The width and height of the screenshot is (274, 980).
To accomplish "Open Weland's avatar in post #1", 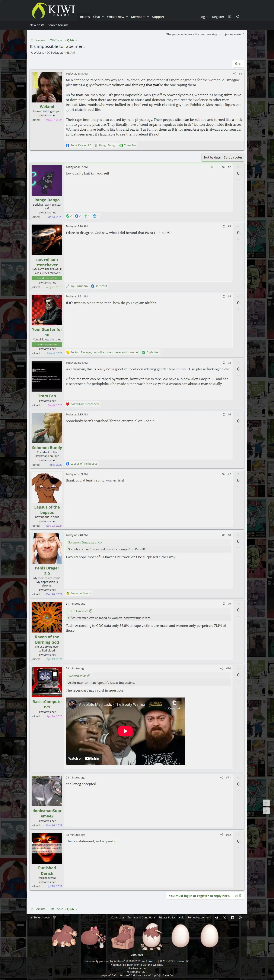I will click(47, 87).
